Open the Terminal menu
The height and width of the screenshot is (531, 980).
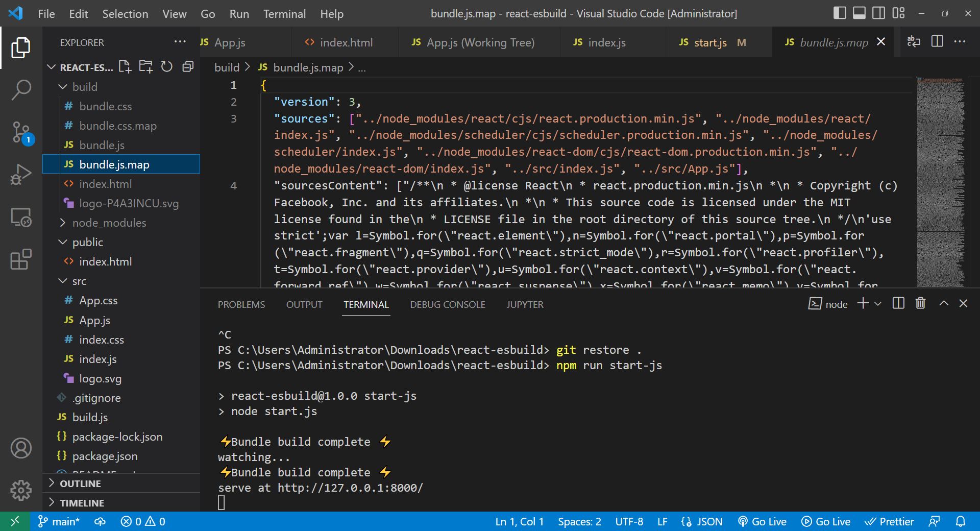pos(284,14)
